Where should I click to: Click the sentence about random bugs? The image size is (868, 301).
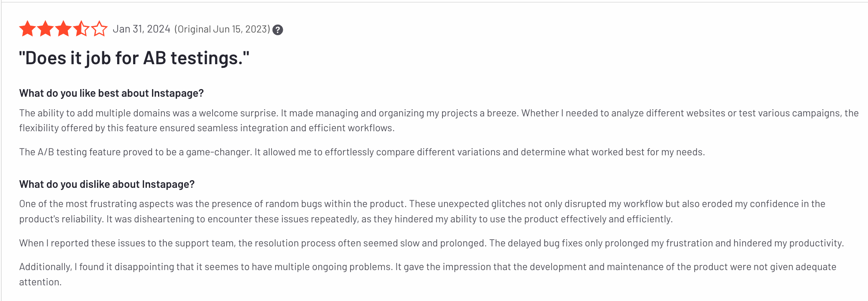[x=213, y=204]
